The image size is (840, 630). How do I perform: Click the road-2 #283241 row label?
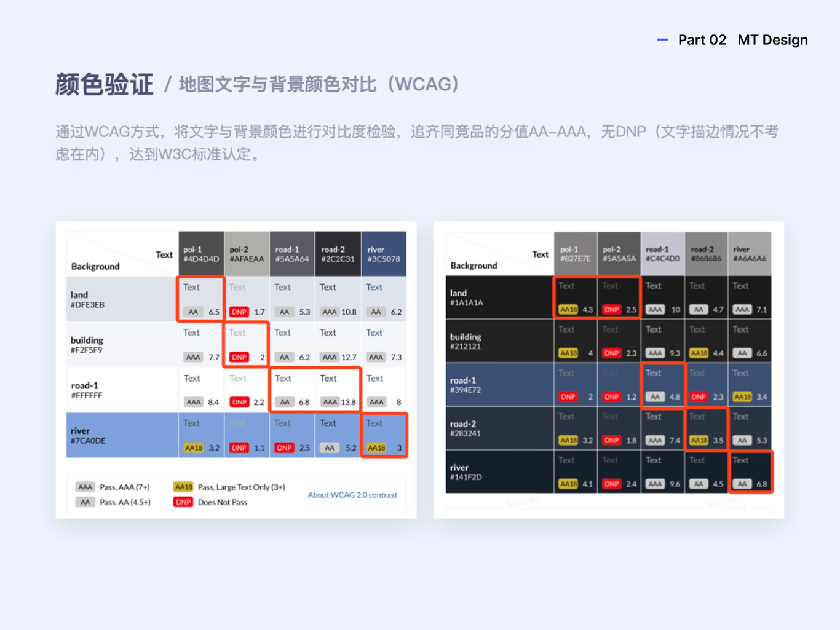500,428
